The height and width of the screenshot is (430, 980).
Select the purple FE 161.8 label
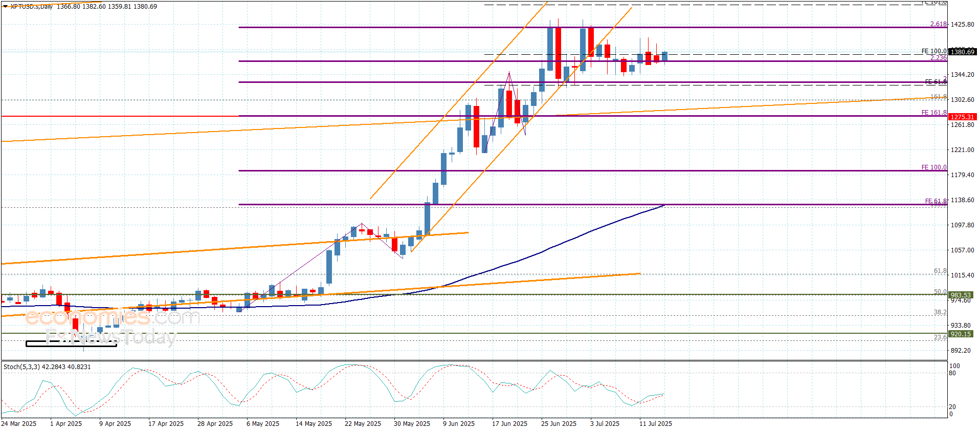(x=934, y=113)
